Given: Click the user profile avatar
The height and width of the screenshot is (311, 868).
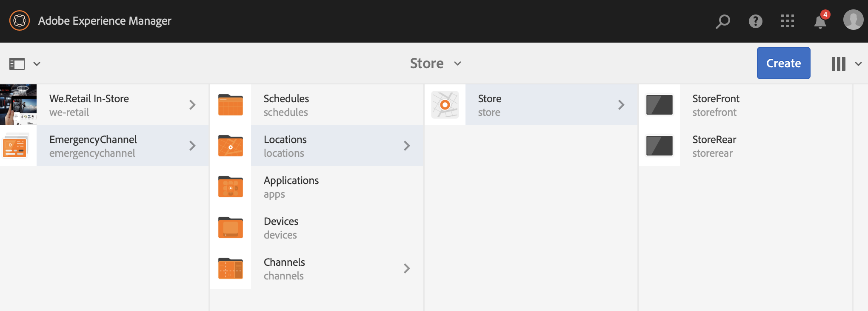Looking at the screenshot, I should coord(853,20).
